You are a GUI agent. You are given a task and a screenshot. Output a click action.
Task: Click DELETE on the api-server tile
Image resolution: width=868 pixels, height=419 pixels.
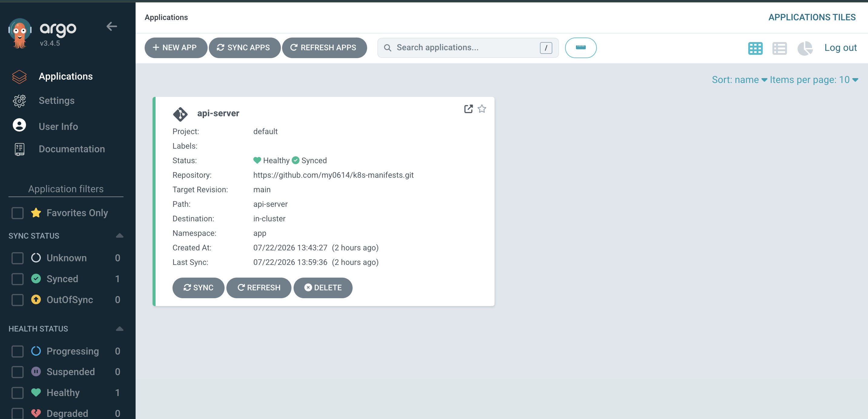[x=322, y=288]
